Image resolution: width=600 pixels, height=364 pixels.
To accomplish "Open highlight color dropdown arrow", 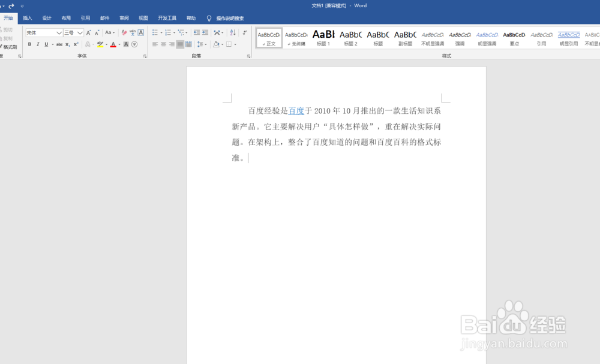I will [106, 44].
